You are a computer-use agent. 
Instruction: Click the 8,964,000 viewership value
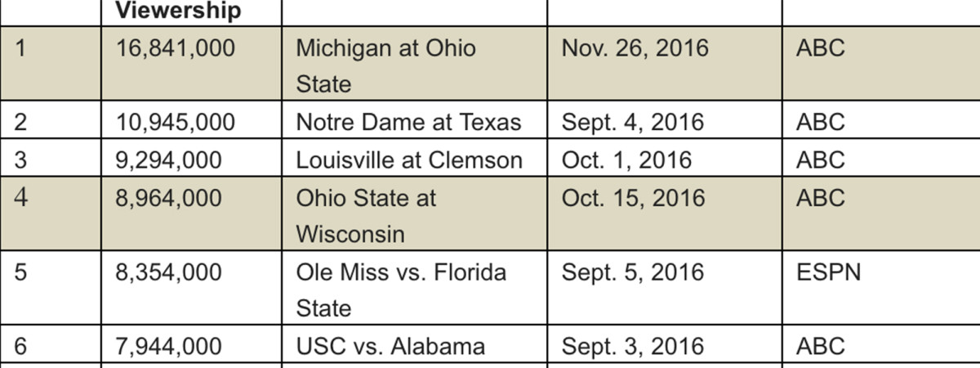pyautogui.click(x=168, y=199)
